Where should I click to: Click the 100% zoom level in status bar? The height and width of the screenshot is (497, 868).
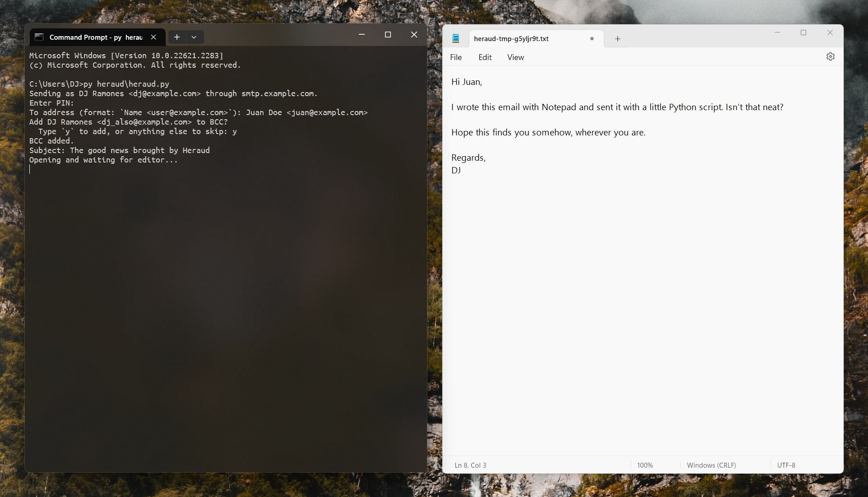pos(645,465)
